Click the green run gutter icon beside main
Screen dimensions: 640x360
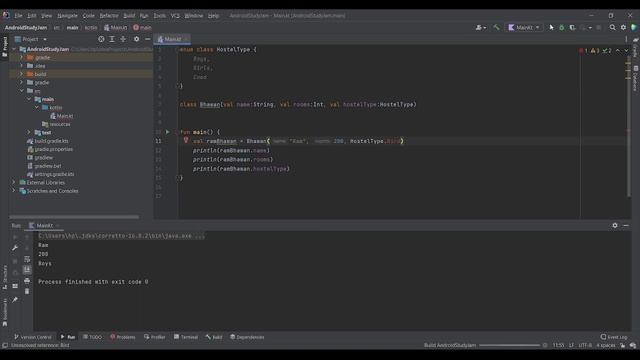(167, 132)
